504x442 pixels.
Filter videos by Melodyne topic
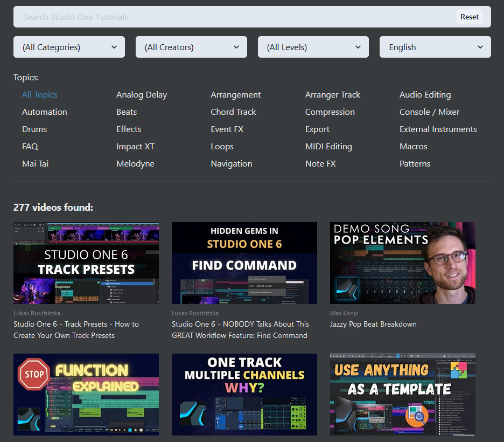coord(135,163)
